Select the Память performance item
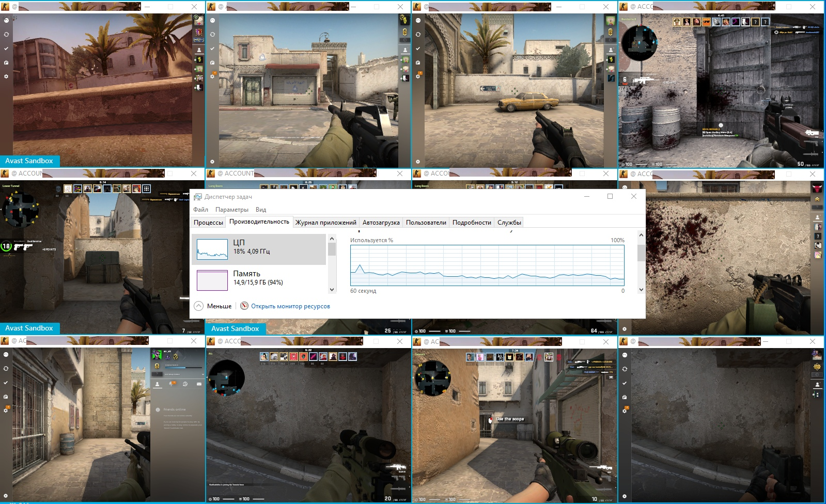 coord(259,280)
